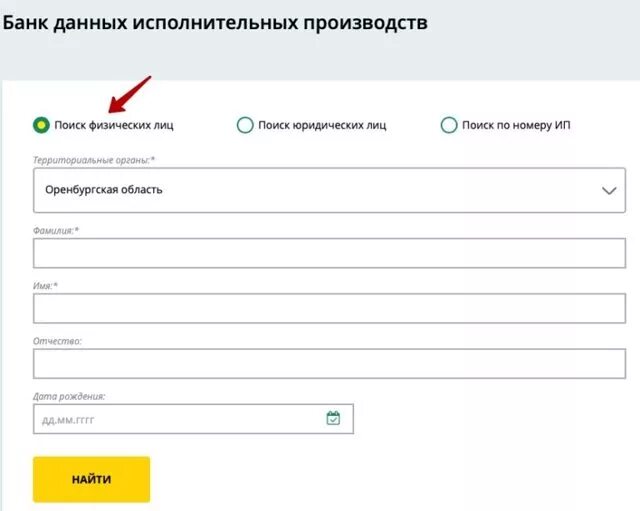The width and height of the screenshot is (640, 511).
Task: Click the Поиск по номеру ИП label
Action: 516,125
